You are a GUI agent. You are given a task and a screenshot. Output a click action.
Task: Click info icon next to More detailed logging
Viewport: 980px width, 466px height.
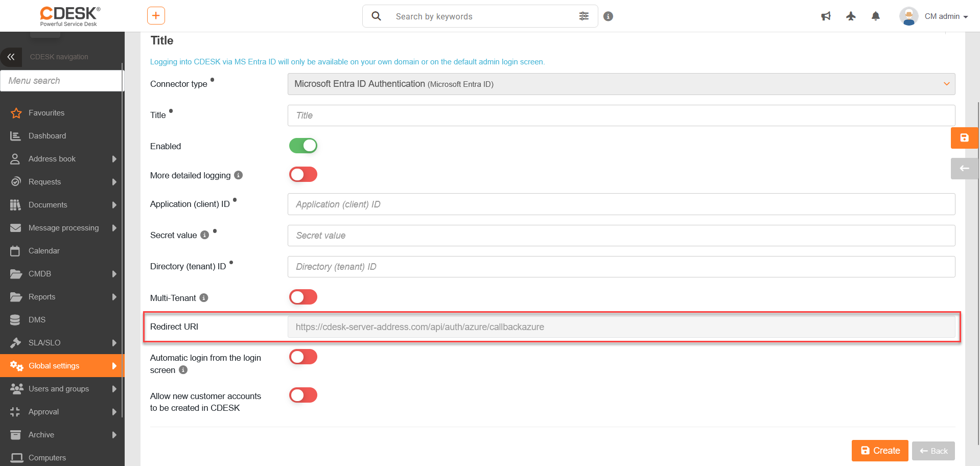[238, 175]
